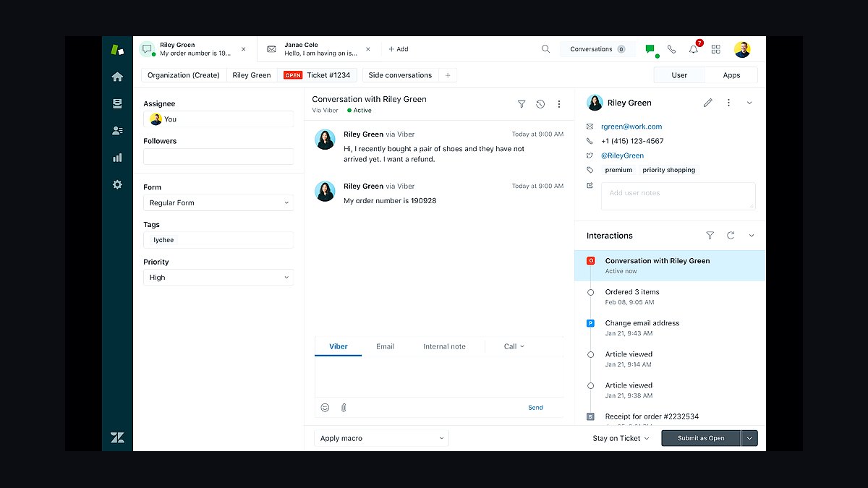Switch to the Internal note tab
This screenshot has width=868, height=488.
click(444, 346)
